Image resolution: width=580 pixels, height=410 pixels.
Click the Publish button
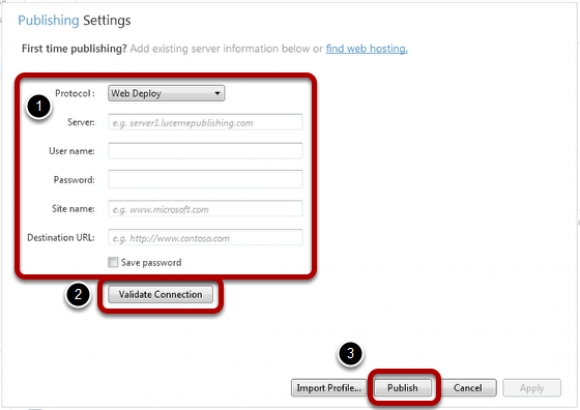[402, 388]
